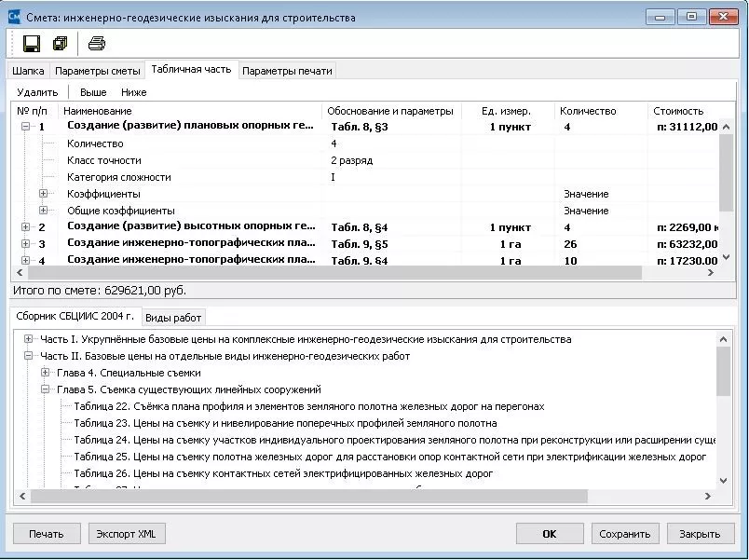
Task: Move row down with Ниже
Action: [134, 92]
